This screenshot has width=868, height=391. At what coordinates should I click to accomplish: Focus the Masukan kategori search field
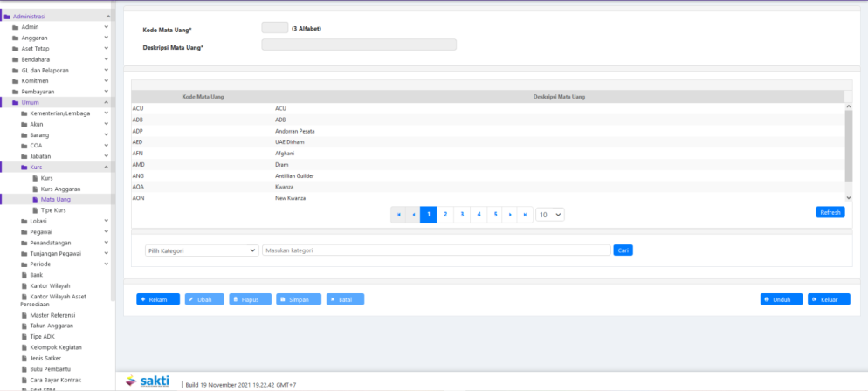(x=436, y=250)
